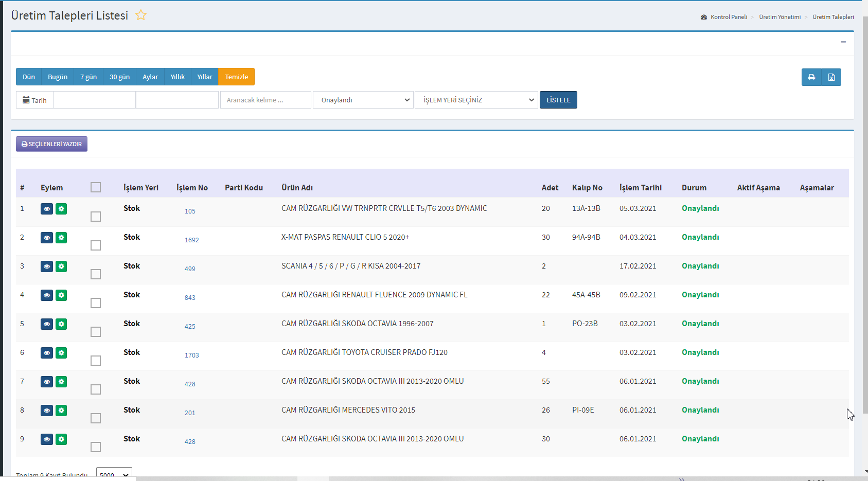The width and height of the screenshot is (868, 481).
Task: Select the Bugün date filter tab
Action: 58,77
